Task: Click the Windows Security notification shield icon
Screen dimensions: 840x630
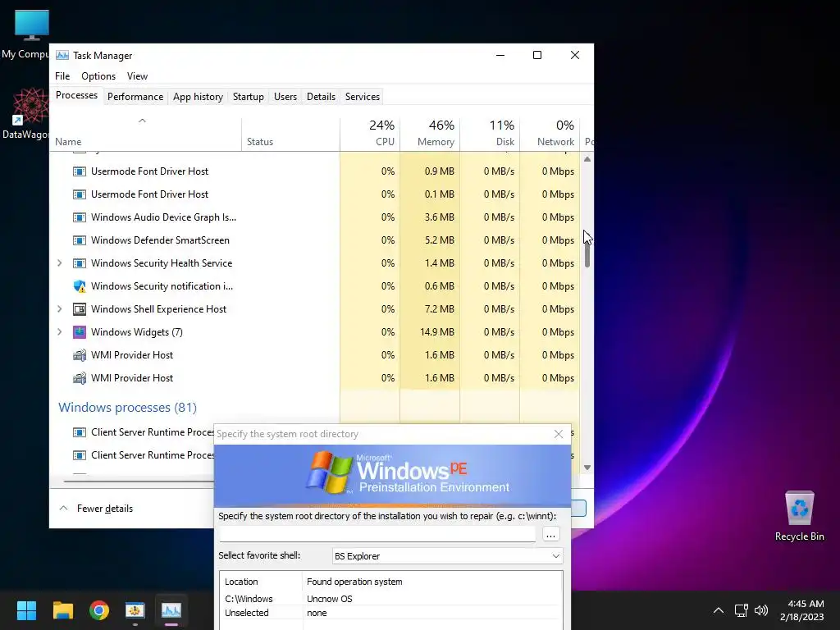Action: [x=80, y=286]
